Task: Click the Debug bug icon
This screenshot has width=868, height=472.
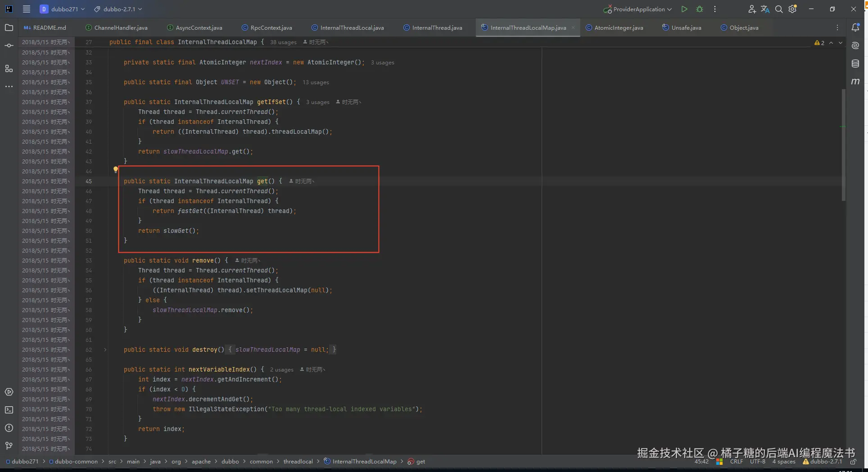Action: tap(699, 9)
